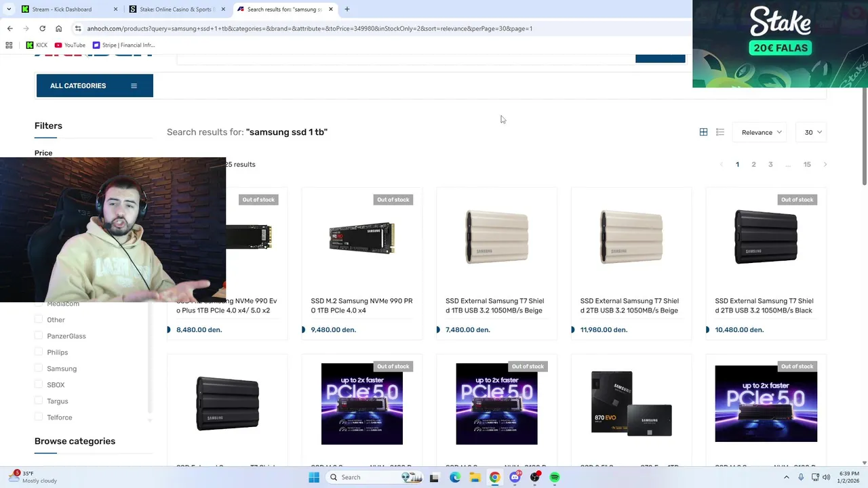Click the microphone tray icon
868x488 pixels.
(801, 477)
